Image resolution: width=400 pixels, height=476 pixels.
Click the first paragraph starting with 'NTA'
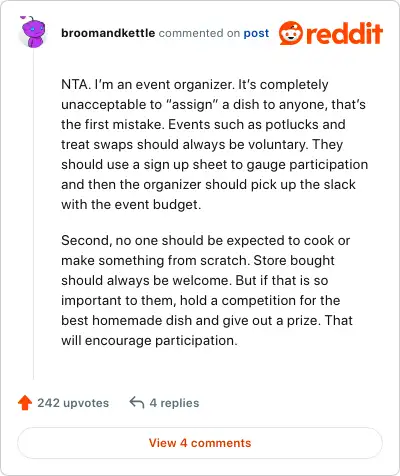(214, 144)
